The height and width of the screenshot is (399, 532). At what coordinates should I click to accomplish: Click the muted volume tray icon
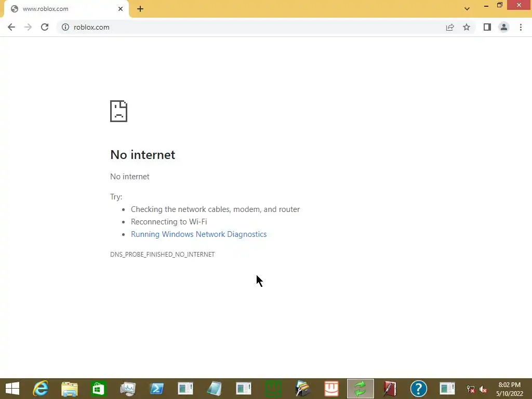pyautogui.click(x=483, y=389)
